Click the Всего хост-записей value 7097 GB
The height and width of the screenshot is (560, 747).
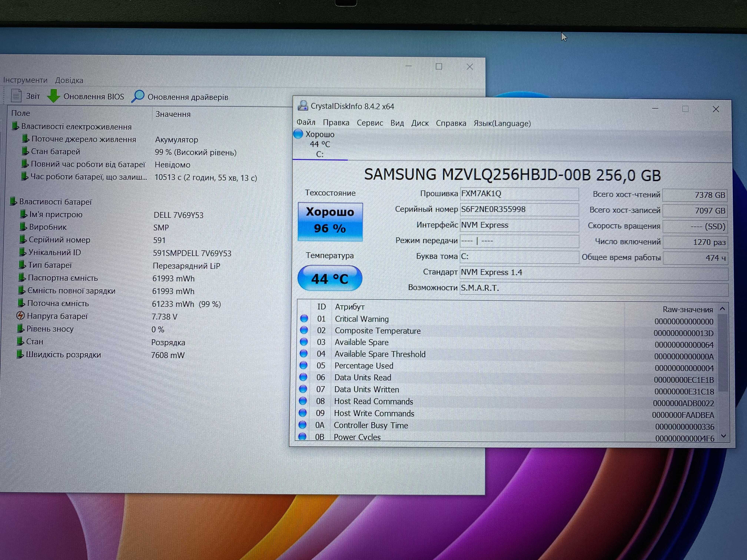(695, 211)
